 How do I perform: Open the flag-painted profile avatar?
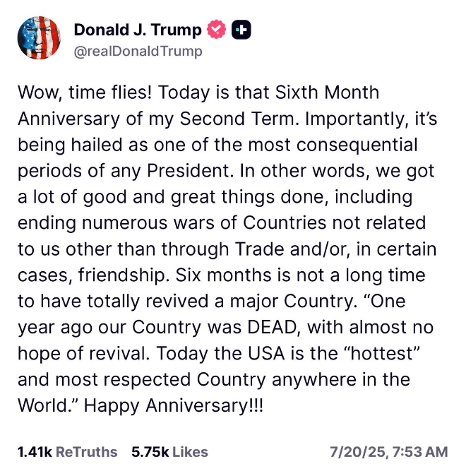39,37
